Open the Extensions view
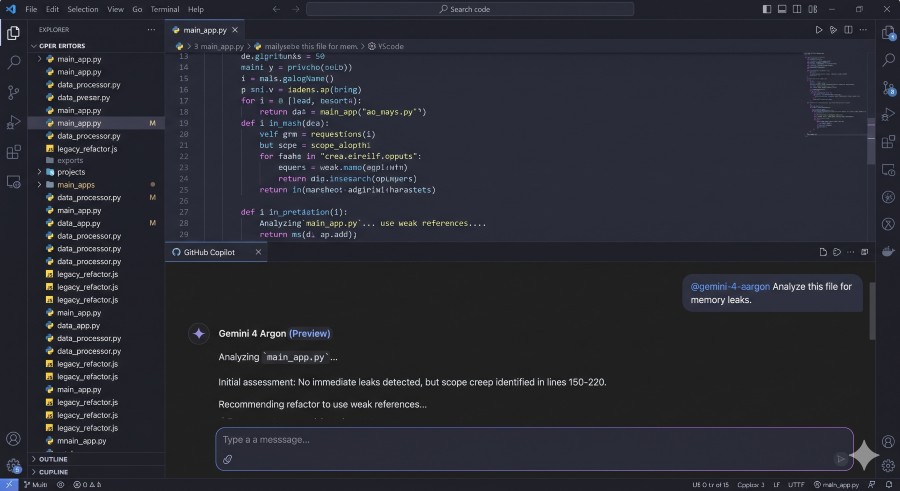 pos(13,152)
